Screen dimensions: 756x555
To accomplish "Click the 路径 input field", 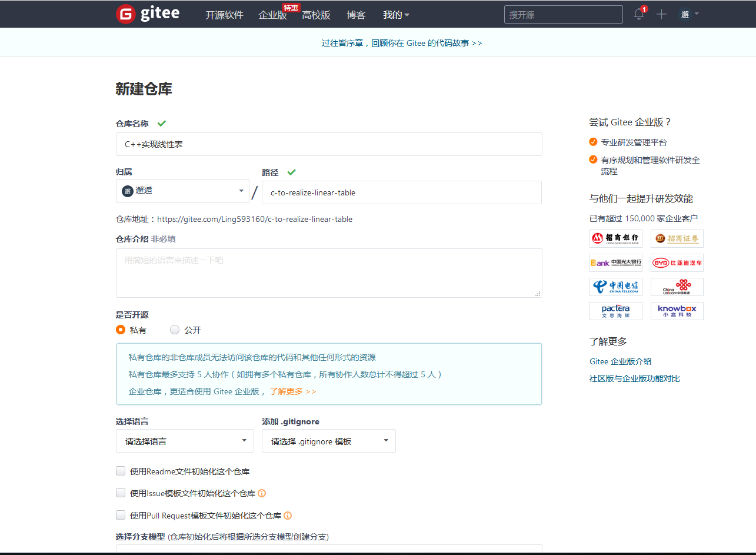I will tap(402, 192).
